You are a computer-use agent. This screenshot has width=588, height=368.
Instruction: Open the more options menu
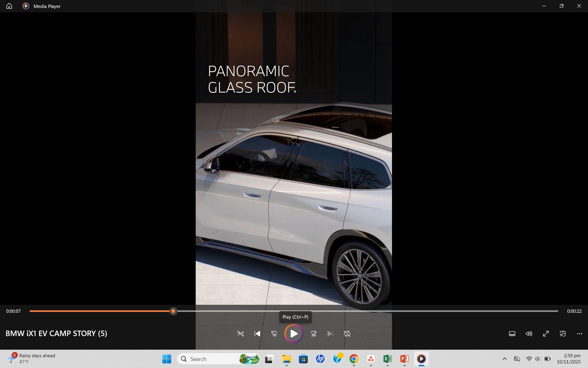[579, 334]
